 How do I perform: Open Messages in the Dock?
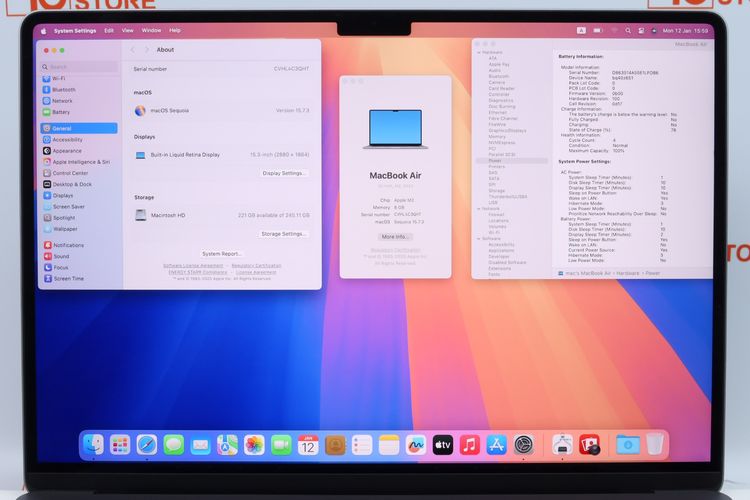(174, 445)
